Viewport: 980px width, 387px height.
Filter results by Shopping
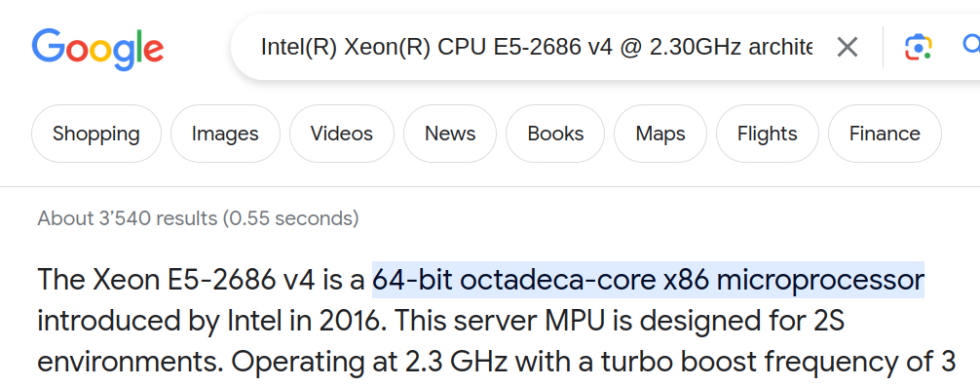[x=96, y=134]
